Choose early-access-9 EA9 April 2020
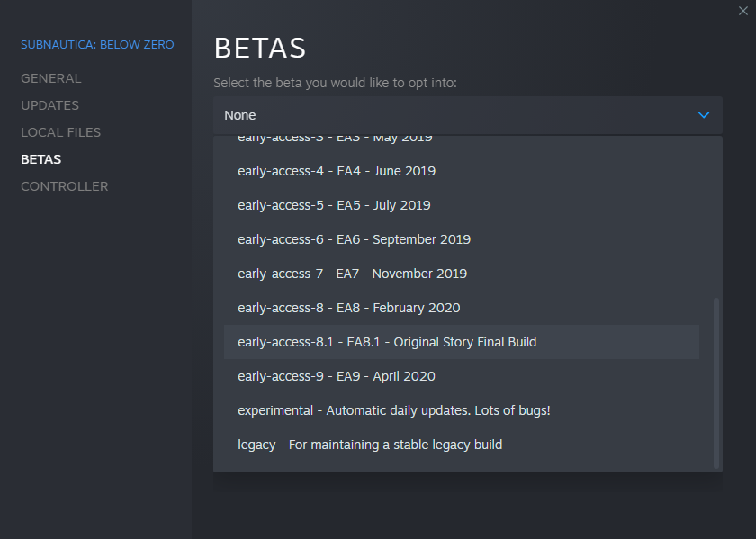The image size is (756, 539). 336,376
